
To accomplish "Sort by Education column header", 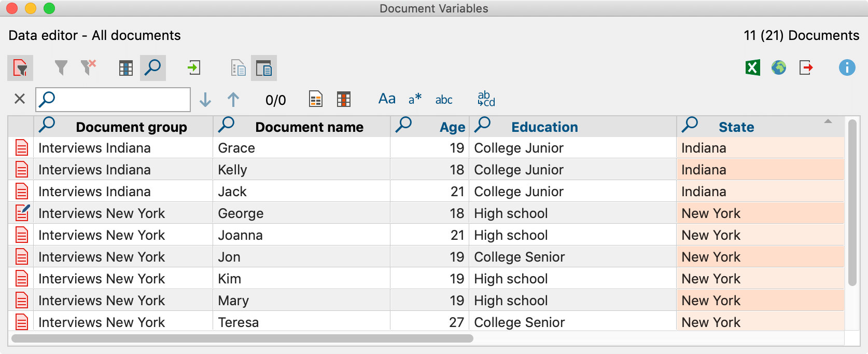I will coord(544,127).
